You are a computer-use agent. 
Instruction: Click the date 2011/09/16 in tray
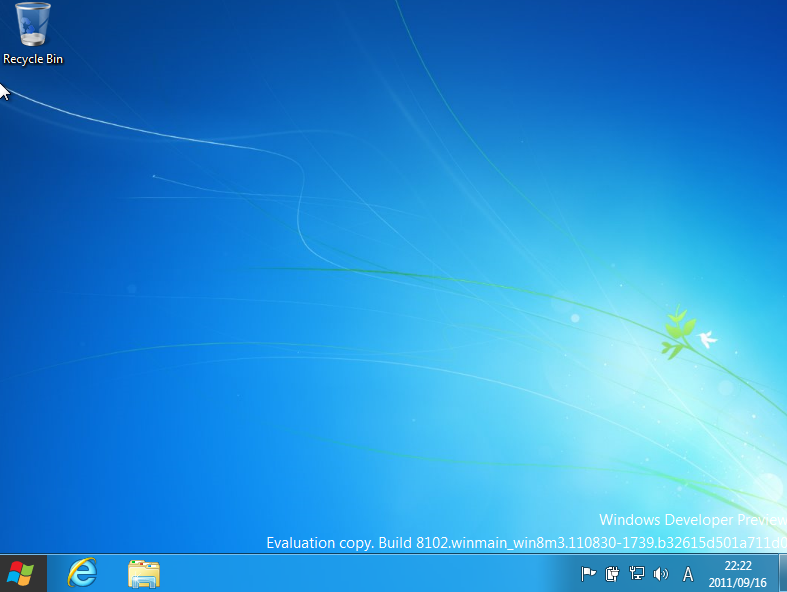738,581
